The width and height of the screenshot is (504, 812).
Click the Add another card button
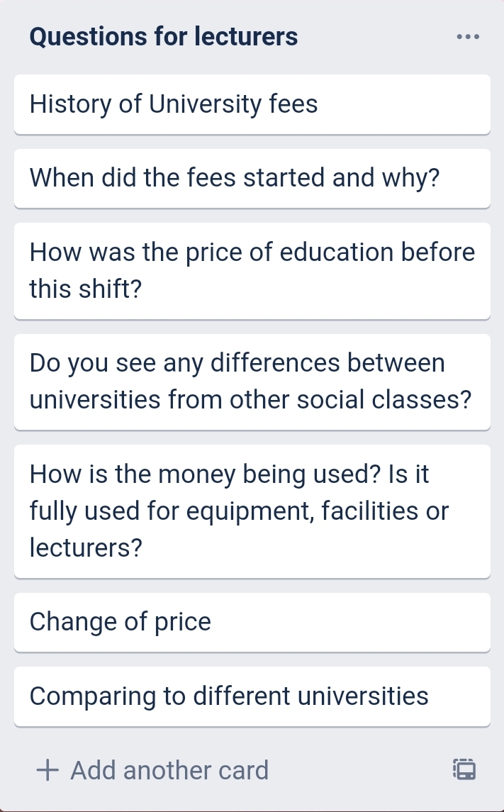coord(169,770)
